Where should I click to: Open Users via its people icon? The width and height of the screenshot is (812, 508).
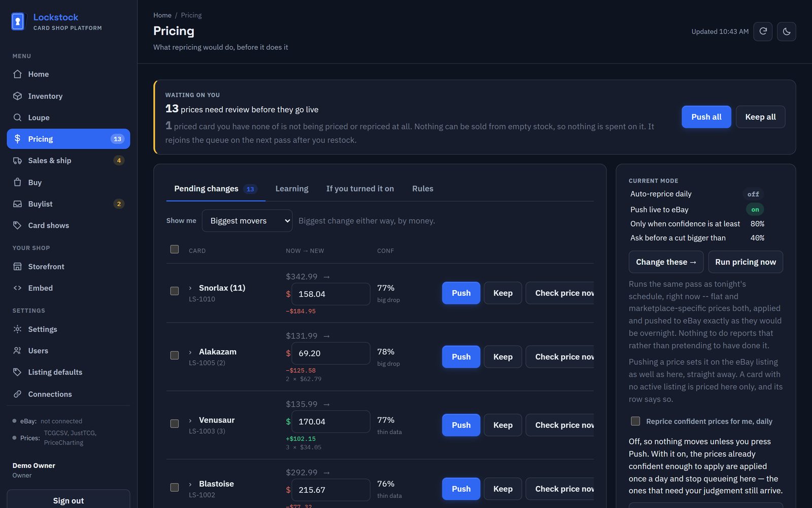[x=17, y=351]
